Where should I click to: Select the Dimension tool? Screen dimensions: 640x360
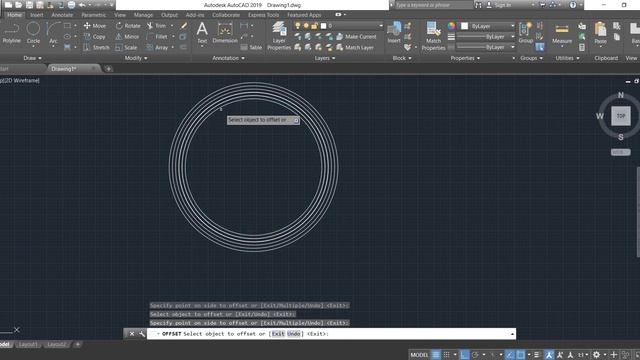tap(225, 33)
